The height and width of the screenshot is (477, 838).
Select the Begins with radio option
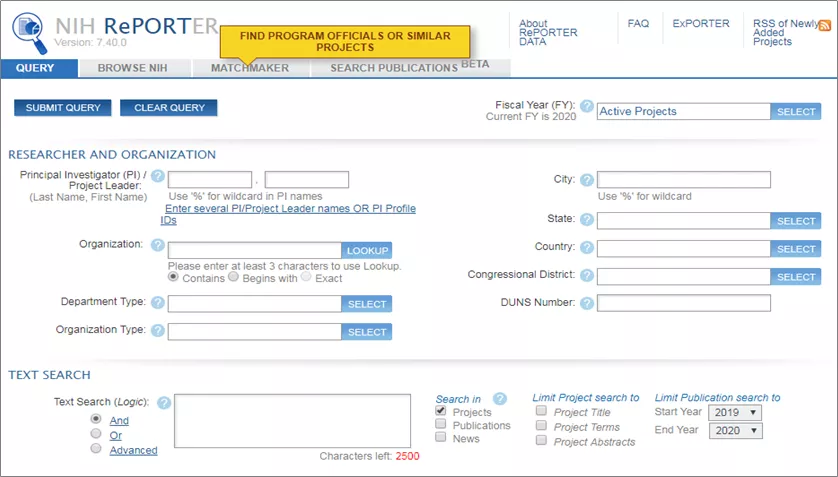[x=234, y=277]
